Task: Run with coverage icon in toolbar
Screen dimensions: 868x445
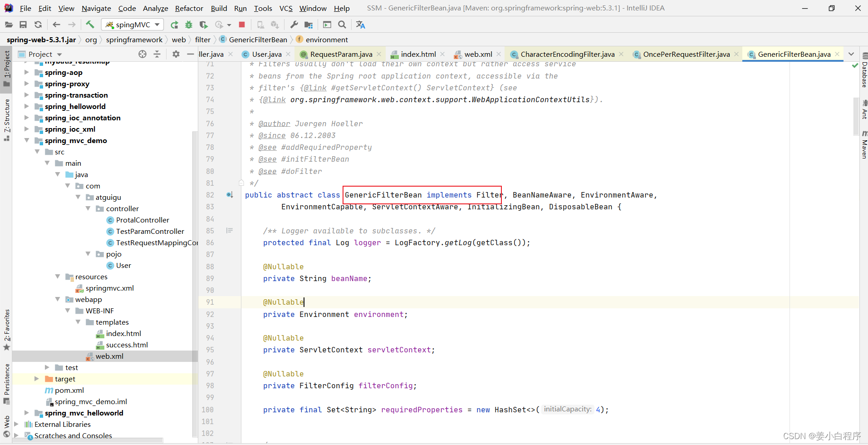Action: click(204, 25)
